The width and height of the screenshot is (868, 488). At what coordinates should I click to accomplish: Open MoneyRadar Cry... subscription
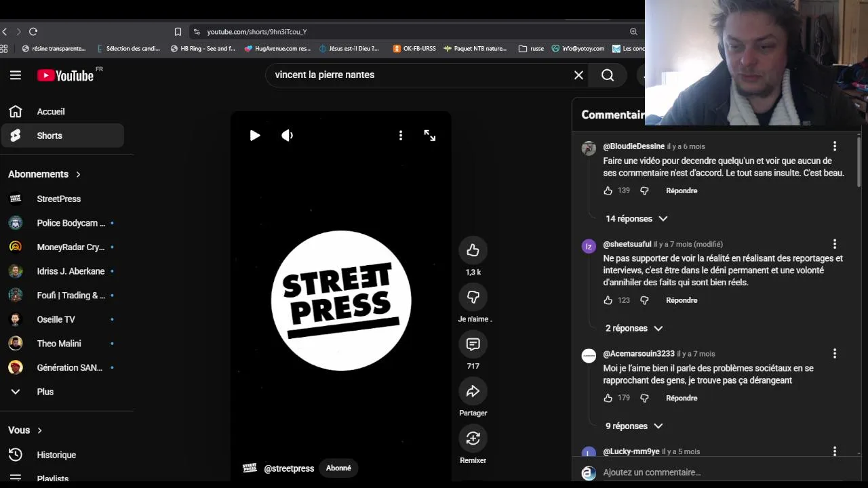62,247
